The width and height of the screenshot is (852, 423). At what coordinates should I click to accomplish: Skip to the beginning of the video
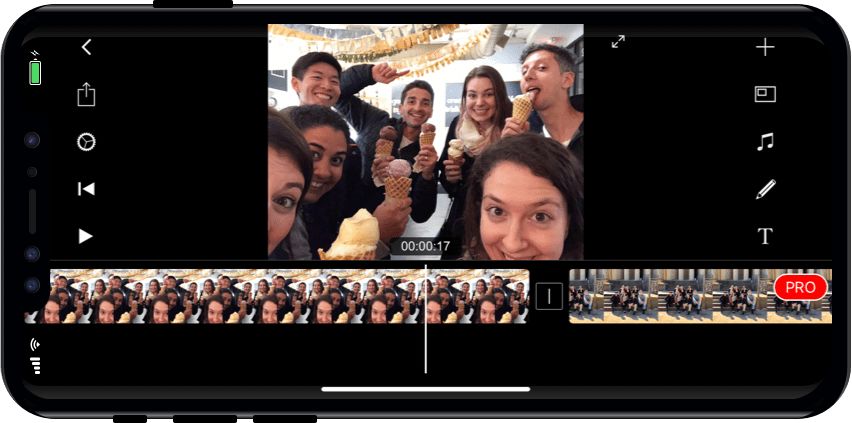86,189
